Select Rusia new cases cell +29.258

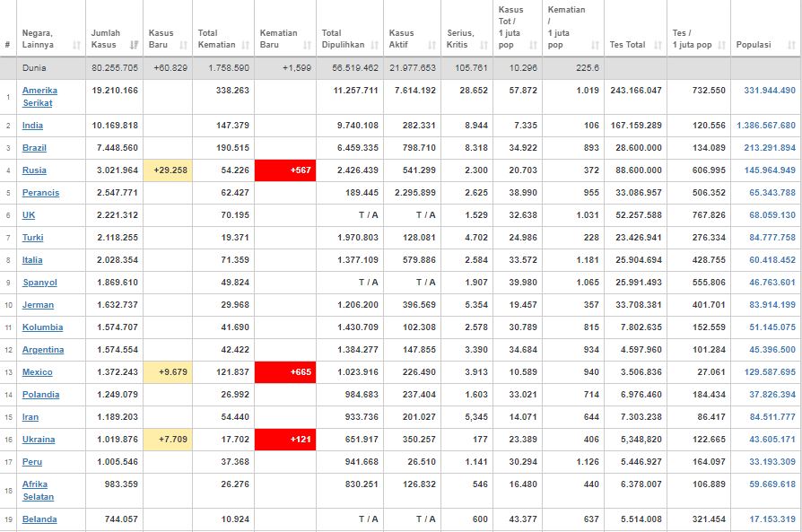[168, 170]
